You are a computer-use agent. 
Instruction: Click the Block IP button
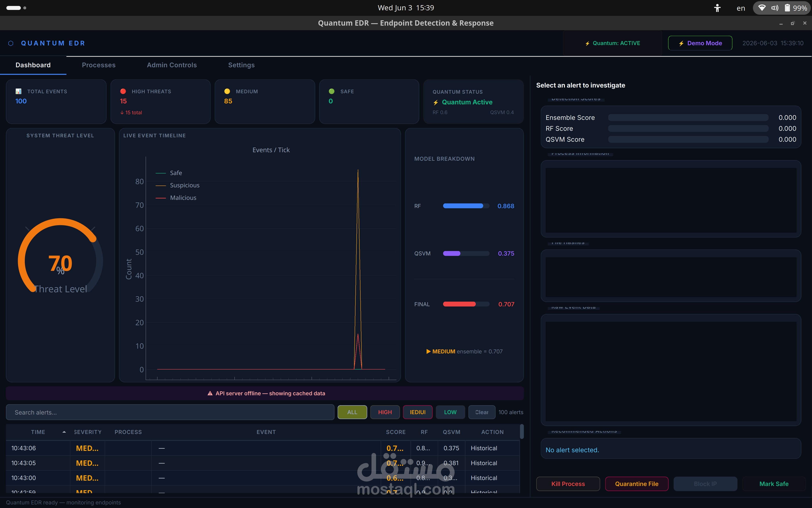pos(705,484)
